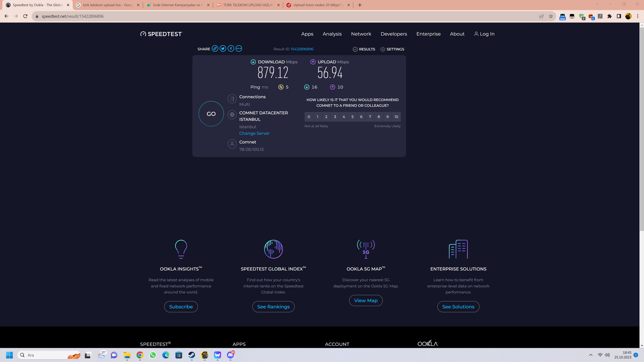Screen dimensions: 644x362
Task: Click the ISP user icon next to Comnet
Action: click(x=232, y=144)
